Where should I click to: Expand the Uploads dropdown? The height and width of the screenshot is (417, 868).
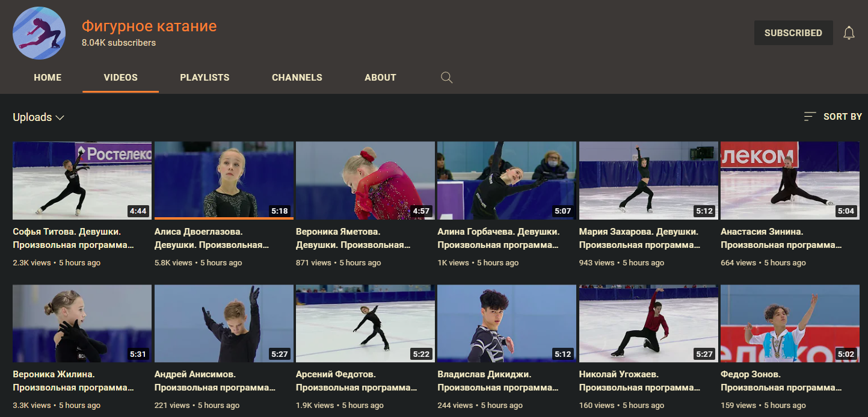tap(38, 117)
